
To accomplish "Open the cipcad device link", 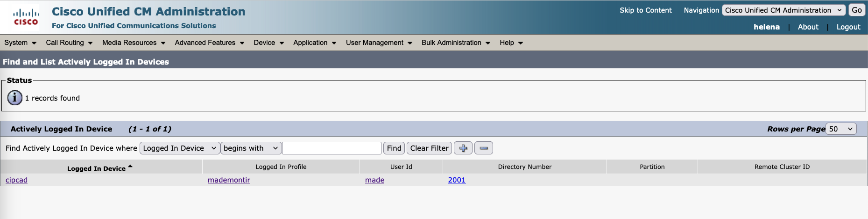I will [17, 180].
